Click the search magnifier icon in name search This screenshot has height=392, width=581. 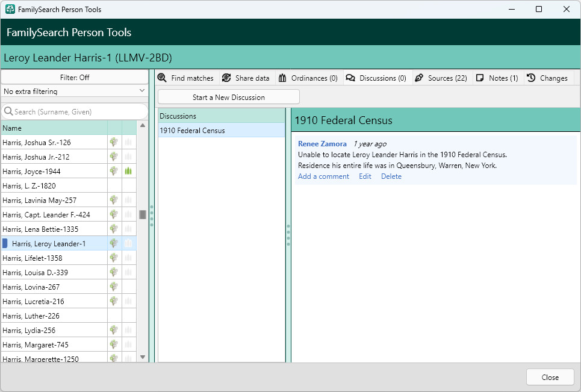8,111
